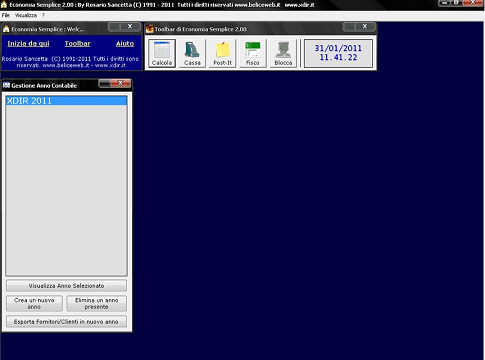Open the File menu

[x=6, y=15]
